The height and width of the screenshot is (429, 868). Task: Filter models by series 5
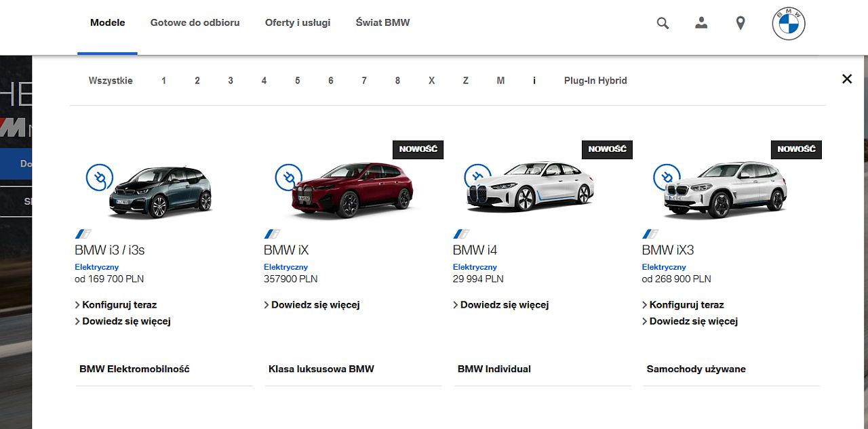coord(297,81)
